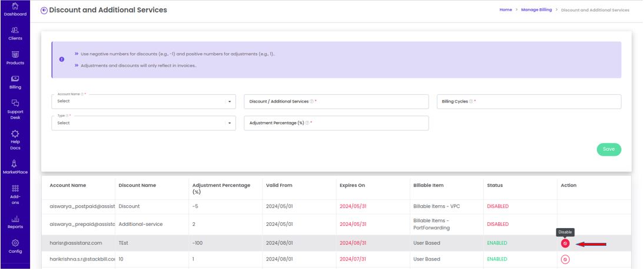
Task: Click the 2024/08/31 expiry date
Action: click(353, 243)
